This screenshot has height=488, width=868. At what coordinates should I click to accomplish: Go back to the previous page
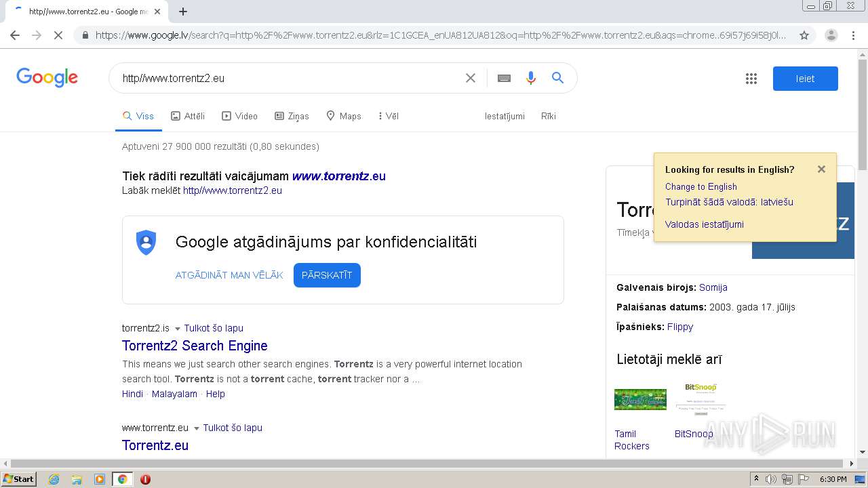click(x=15, y=35)
